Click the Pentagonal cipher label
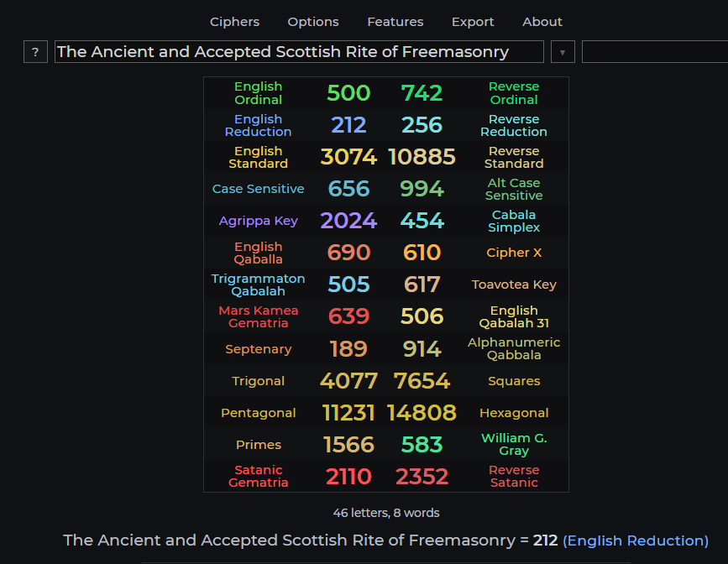Image resolution: width=728 pixels, height=564 pixels. (258, 413)
